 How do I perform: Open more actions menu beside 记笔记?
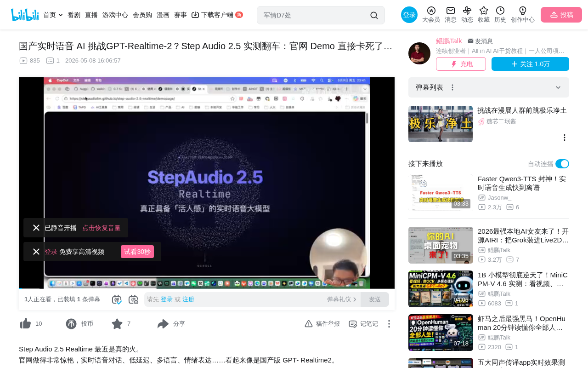coord(389,324)
